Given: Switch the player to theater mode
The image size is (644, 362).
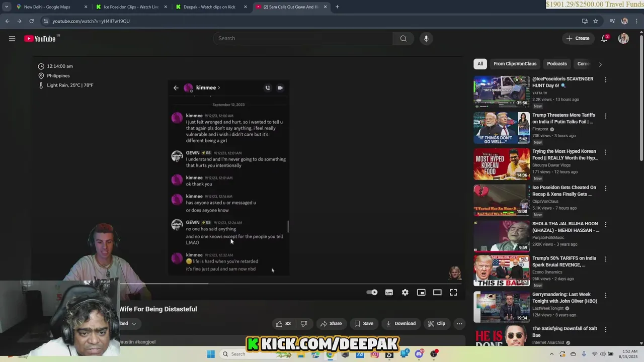Looking at the screenshot, I should click(437, 293).
